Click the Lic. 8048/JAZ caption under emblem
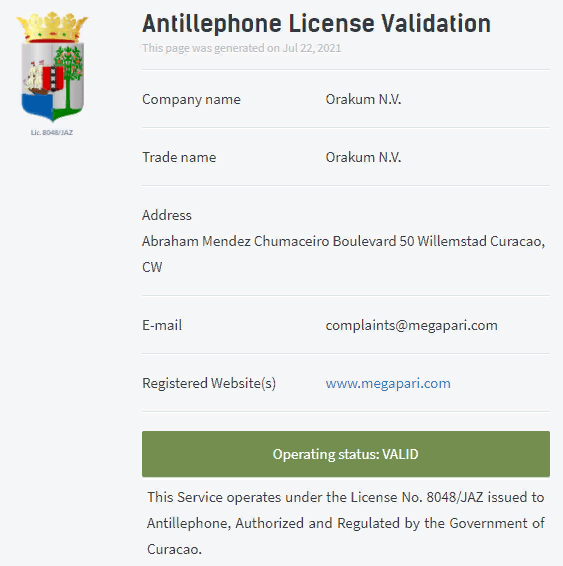 52,132
